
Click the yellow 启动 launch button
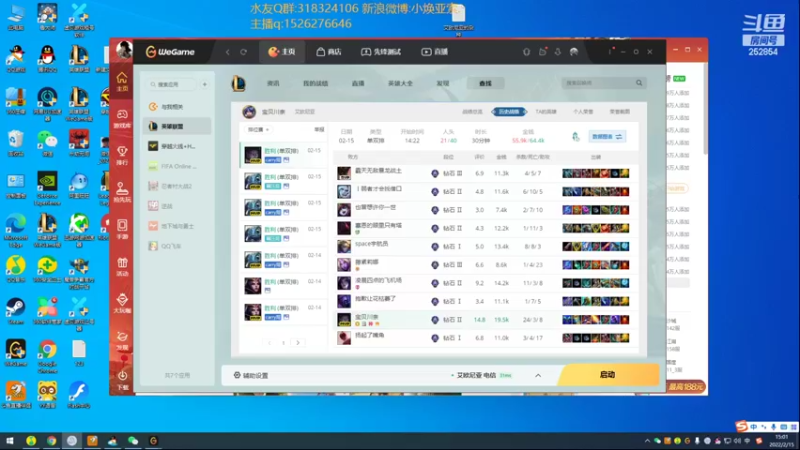click(607, 374)
